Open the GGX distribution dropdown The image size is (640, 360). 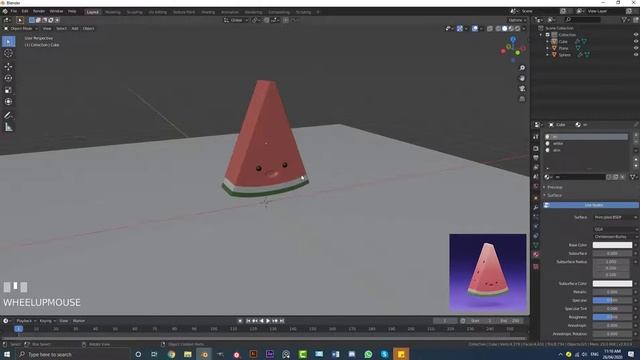(x=616, y=229)
